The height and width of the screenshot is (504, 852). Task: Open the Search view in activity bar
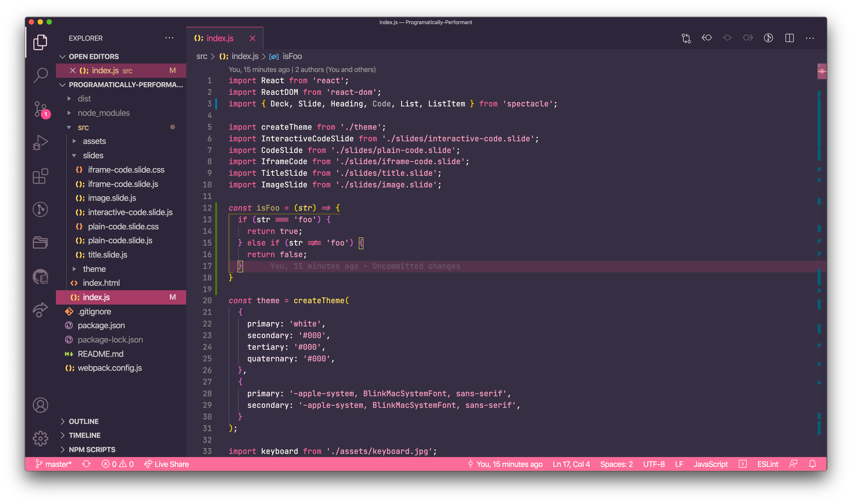[40, 75]
